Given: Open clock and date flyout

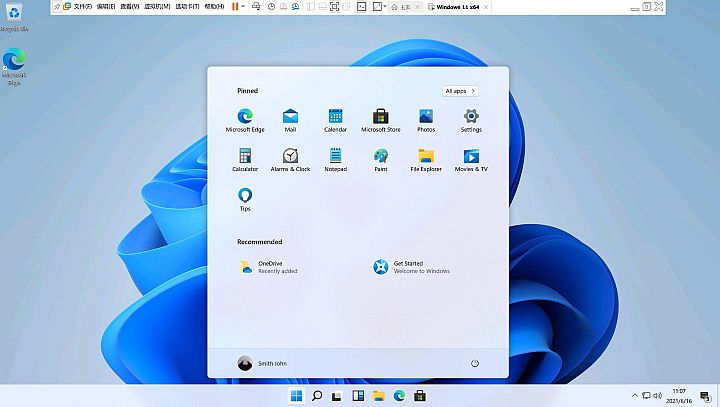Looking at the screenshot, I should coord(679,396).
